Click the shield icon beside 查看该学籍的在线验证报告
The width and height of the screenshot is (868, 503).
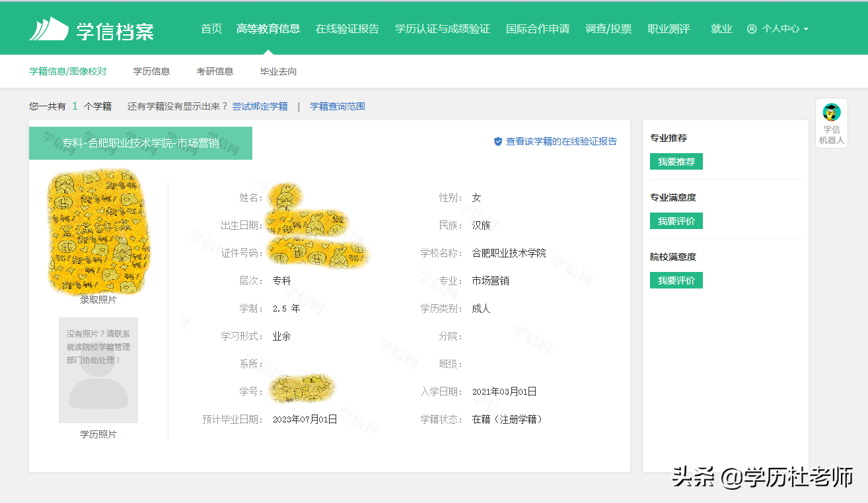498,141
